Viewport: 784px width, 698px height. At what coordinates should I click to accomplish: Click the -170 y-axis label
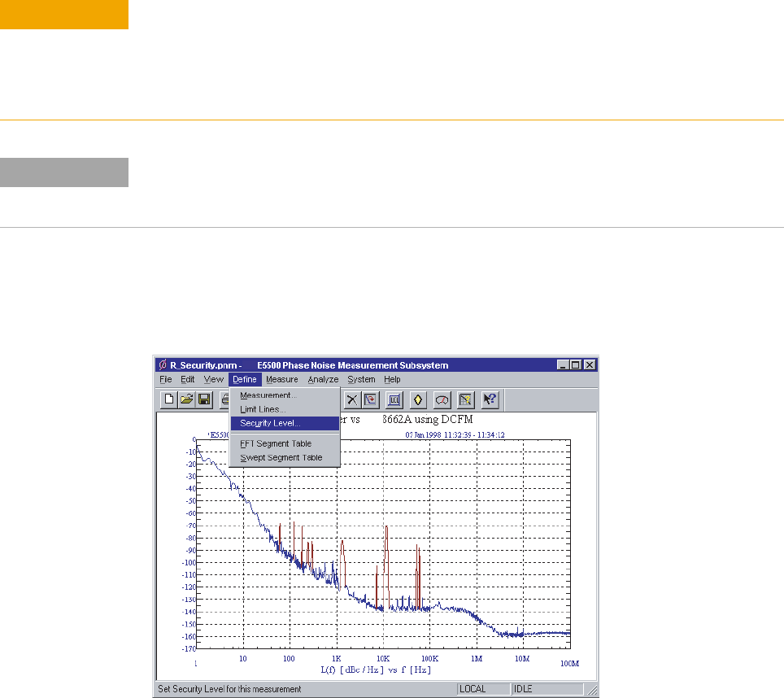point(189,649)
